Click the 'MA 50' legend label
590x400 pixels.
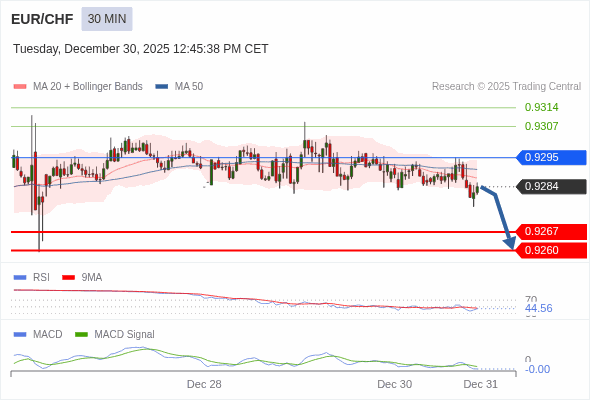189,87
